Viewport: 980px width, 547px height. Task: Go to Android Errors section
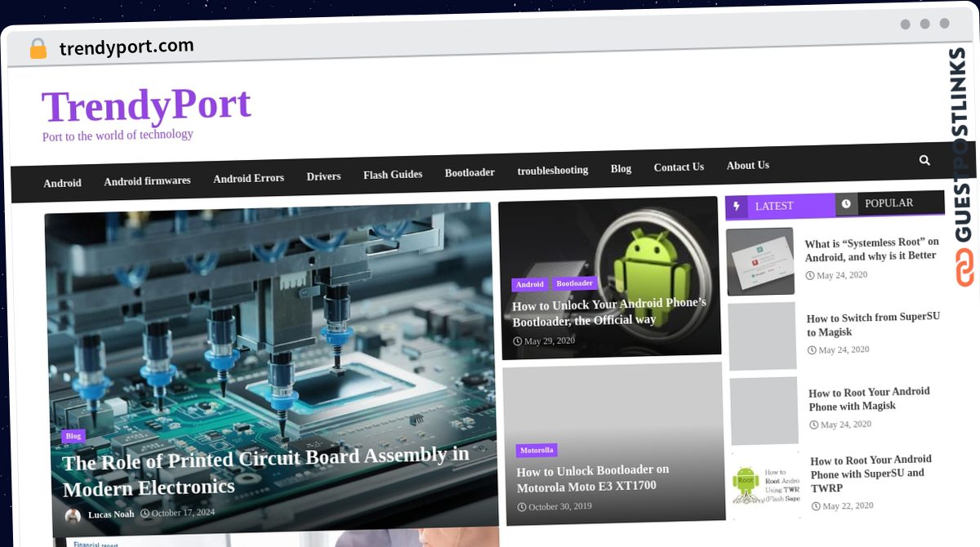pos(248,178)
